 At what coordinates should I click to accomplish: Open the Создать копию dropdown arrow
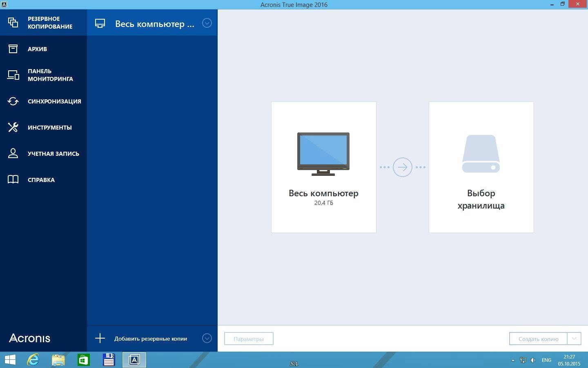point(574,339)
